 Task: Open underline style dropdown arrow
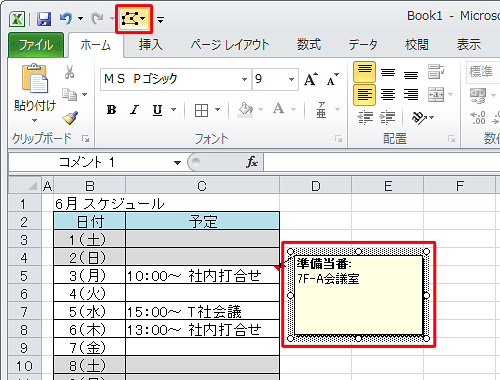coord(174,109)
